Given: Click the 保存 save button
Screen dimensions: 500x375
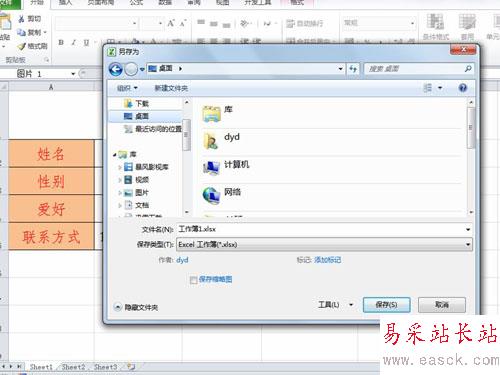Looking at the screenshot, I should click(x=386, y=305).
